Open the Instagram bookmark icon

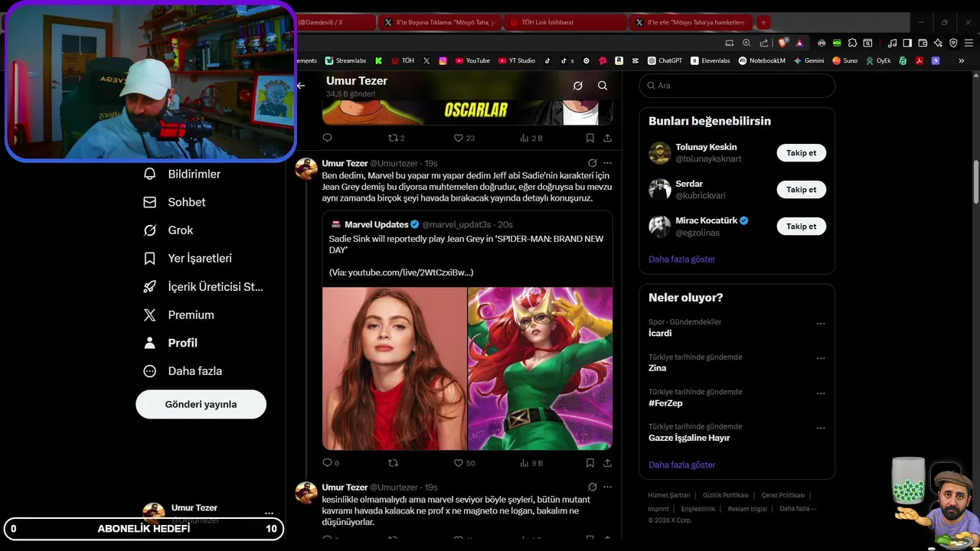(443, 60)
